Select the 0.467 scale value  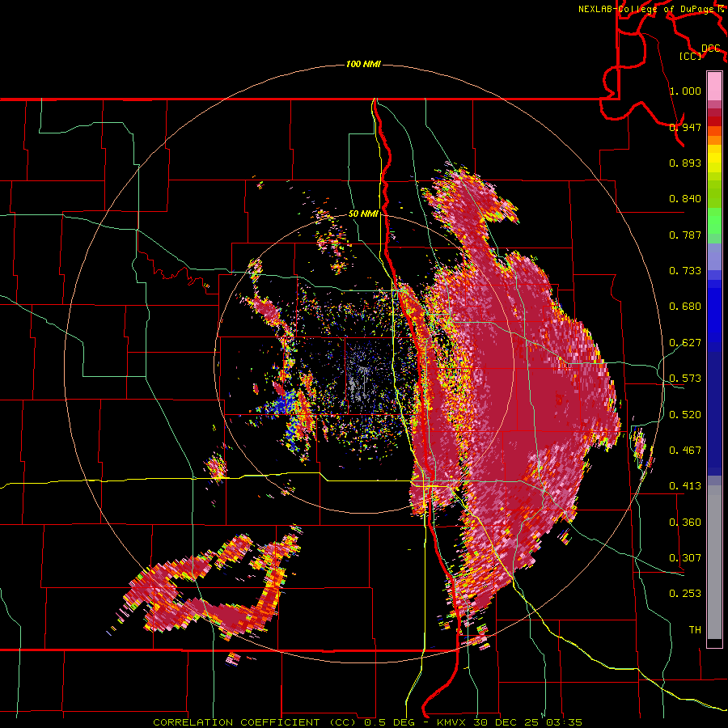(685, 451)
